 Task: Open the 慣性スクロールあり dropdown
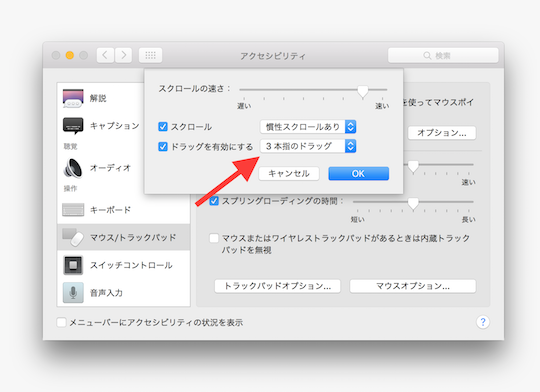pos(308,127)
